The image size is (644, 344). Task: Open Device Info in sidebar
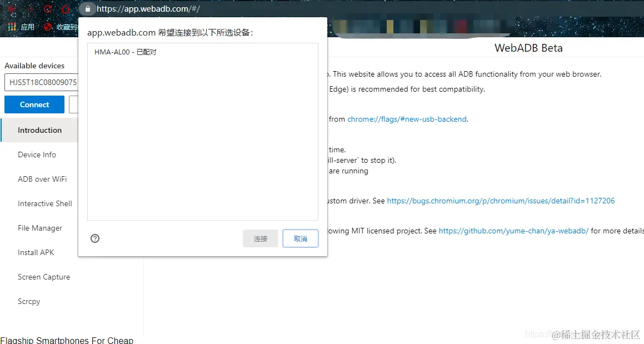point(37,154)
